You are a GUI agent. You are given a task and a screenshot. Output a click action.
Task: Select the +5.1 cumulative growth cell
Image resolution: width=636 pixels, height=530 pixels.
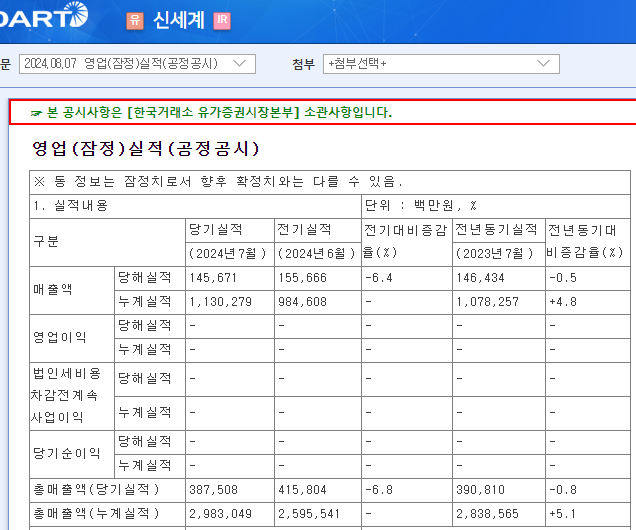(588, 514)
